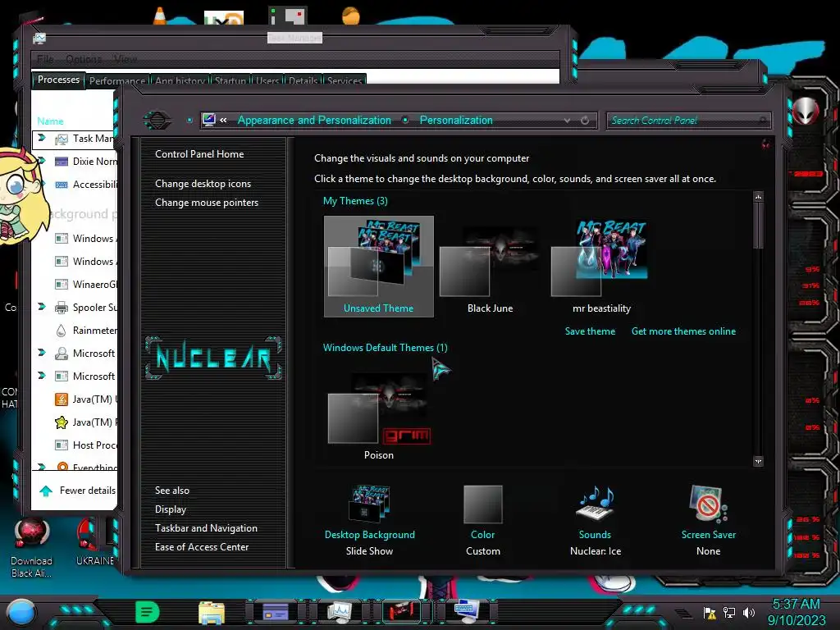Expand the breadcrumb chevron in address bar
This screenshot has height=630, width=840.
point(223,120)
